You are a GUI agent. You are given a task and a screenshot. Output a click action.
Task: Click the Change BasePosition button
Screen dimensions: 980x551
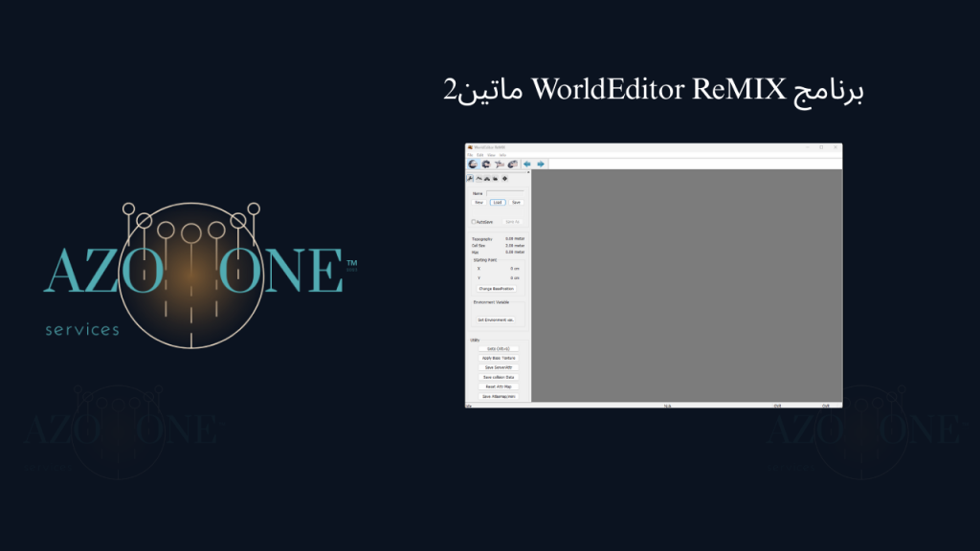(497, 289)
